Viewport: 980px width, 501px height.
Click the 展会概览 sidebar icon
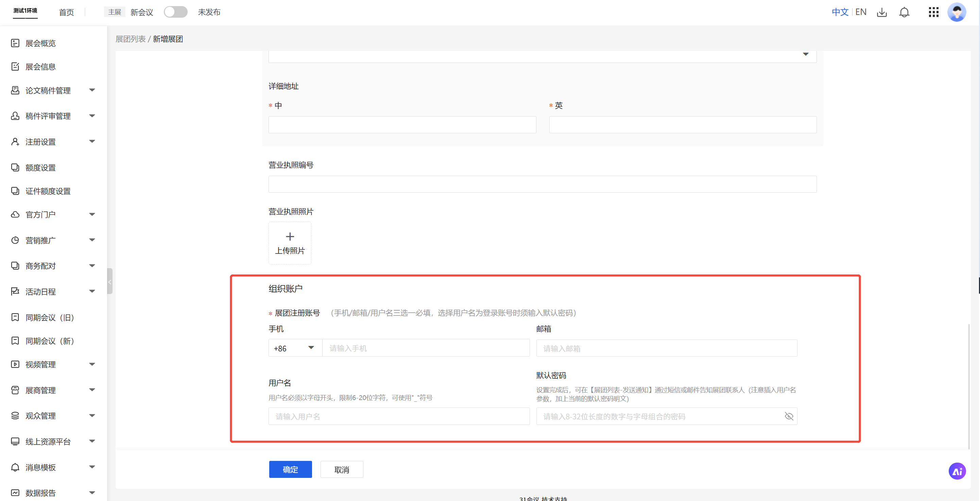click(x=15, y=43)
